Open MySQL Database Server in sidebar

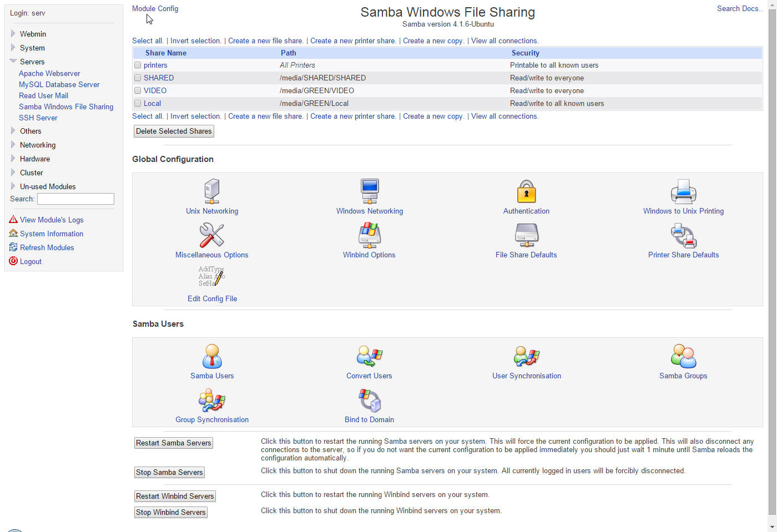[x=59, y=84]
